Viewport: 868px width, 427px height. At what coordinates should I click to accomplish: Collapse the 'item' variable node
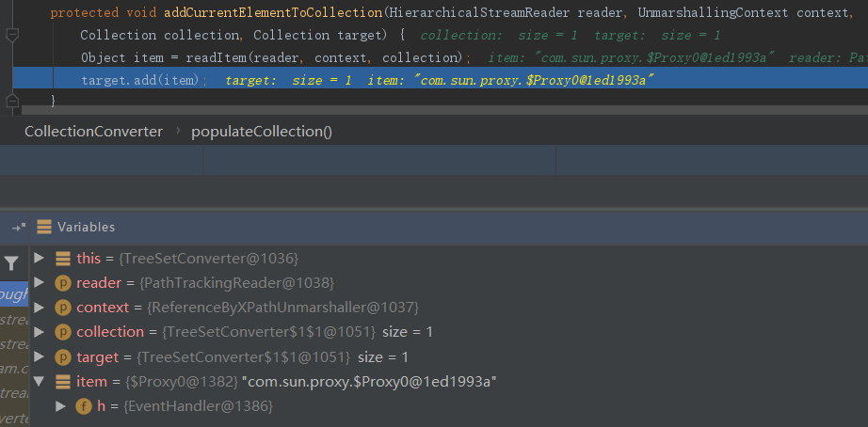(x=39, y=381)
